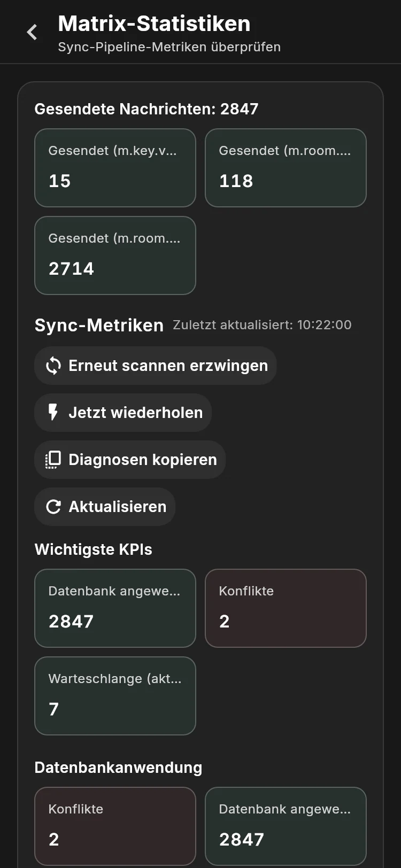Screen dimensions: 401x868
Task: Tap the Aktualisieren button text
Action: click(x=118, y=507)
